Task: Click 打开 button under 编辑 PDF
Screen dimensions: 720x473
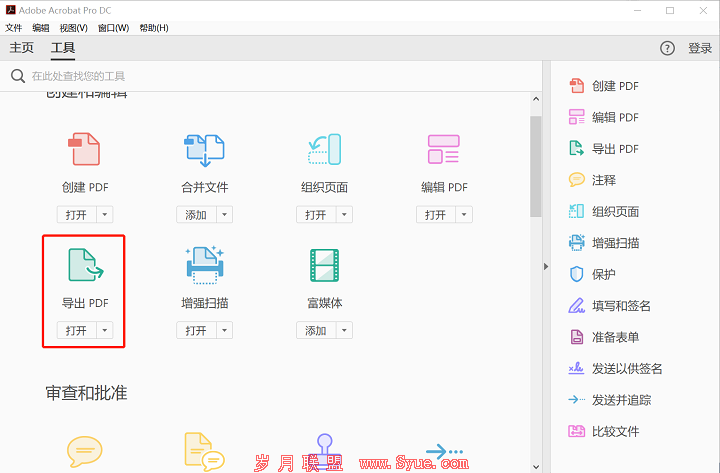Action: coord(436,214)
